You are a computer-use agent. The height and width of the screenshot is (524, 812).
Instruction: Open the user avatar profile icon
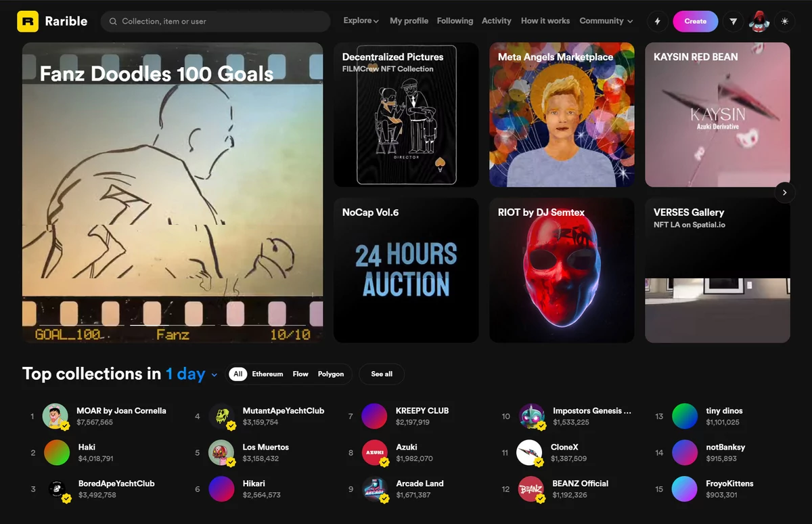(759, 22)
